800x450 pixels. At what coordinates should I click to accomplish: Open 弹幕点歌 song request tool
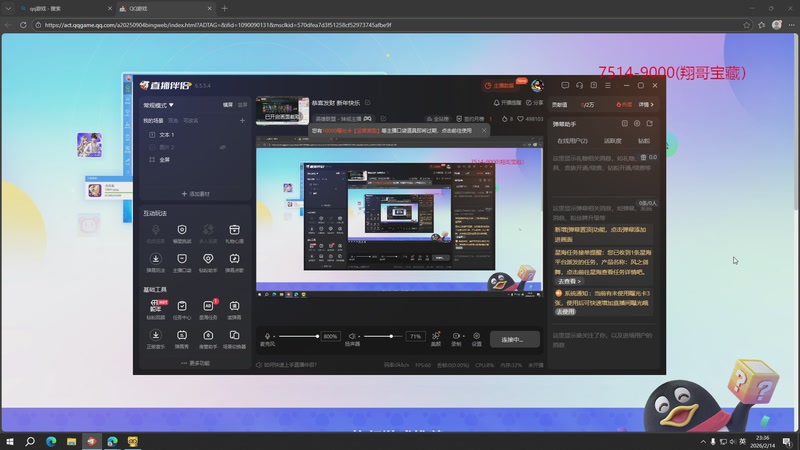234,263
